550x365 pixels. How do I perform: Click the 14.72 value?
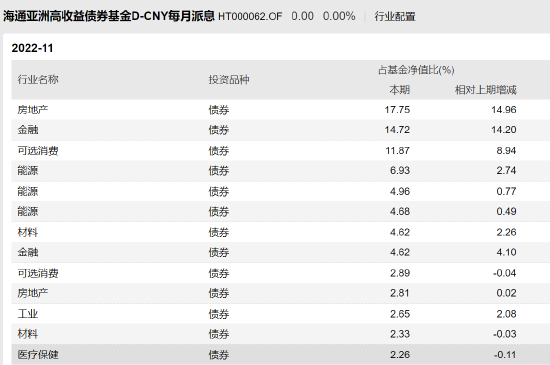tap(397, 130)
